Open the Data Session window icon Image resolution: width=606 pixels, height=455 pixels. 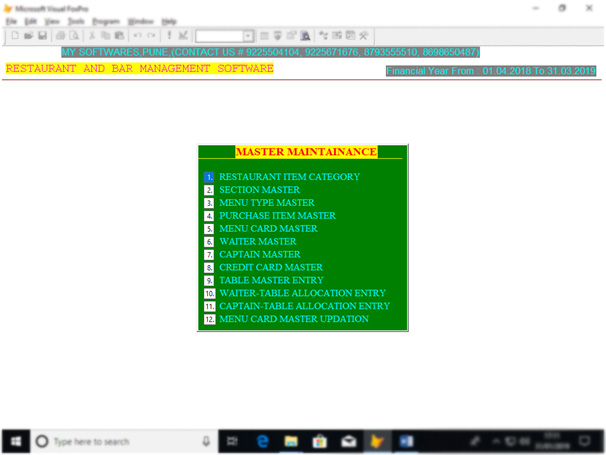(x=277, y=36)
